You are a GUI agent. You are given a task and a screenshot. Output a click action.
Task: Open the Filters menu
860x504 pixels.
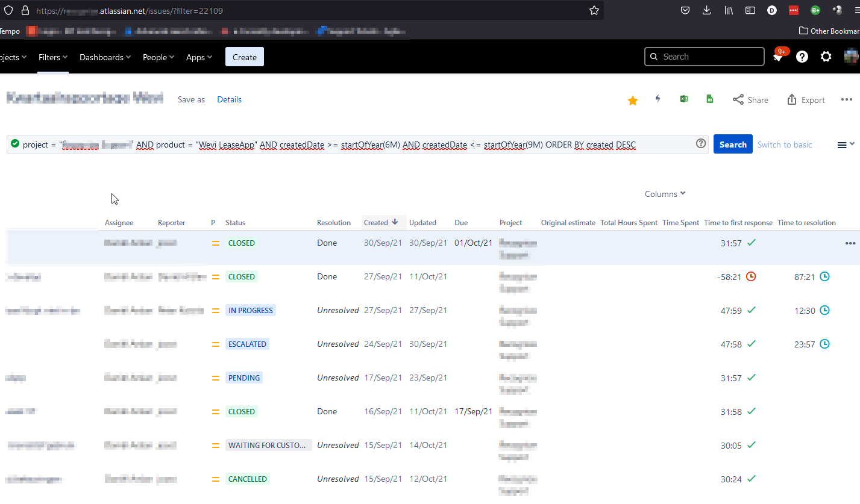(52, 57)
